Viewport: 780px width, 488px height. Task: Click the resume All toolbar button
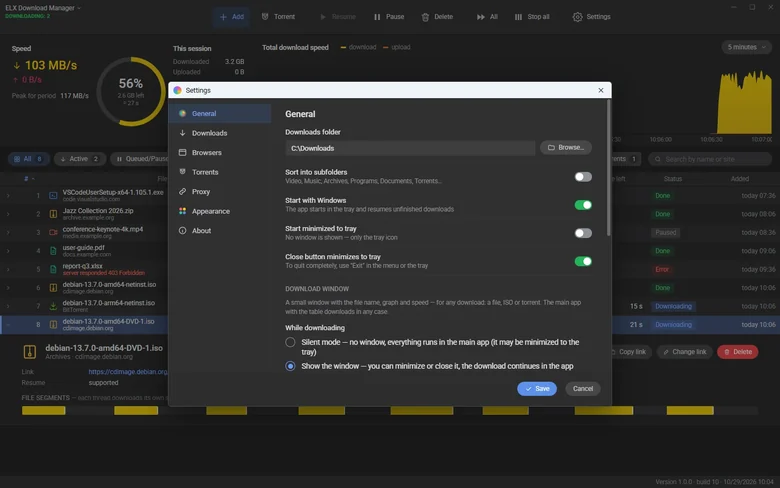(487, 17)
